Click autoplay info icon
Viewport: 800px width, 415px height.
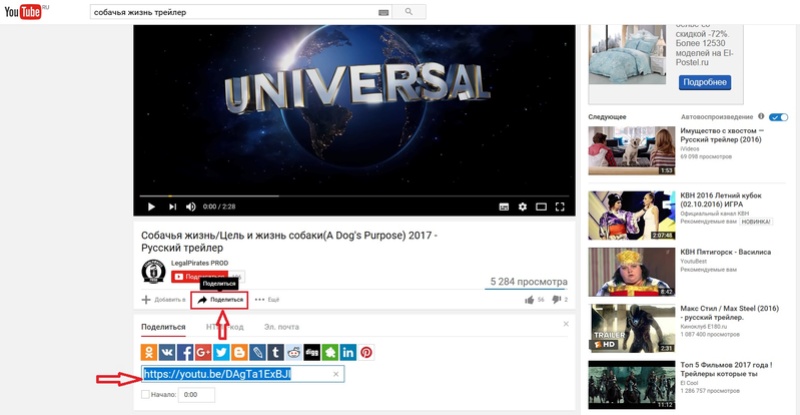(x=761, y=116)
